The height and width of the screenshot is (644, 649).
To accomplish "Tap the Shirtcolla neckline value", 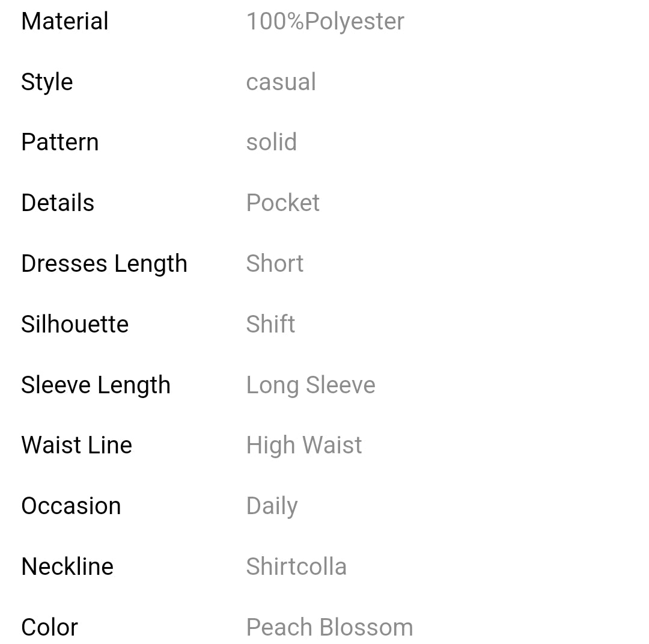I will (x=296, y=567).
